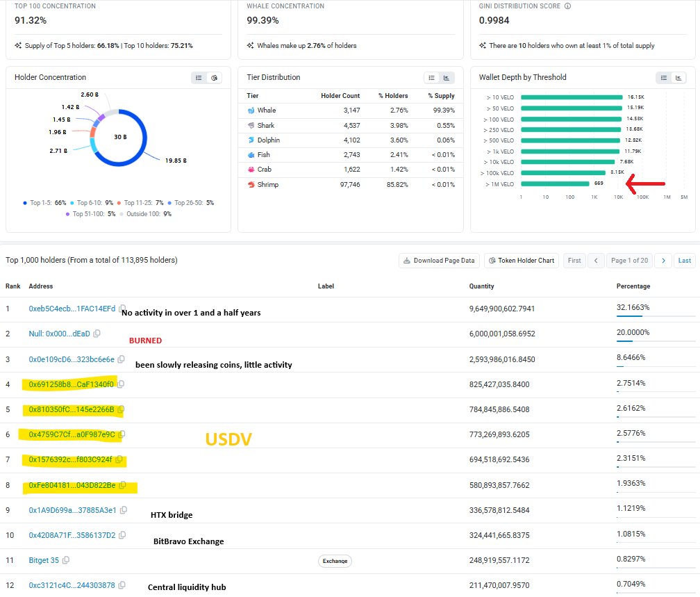Click the Top 6-10 legend entry
Viewport: 700px width, 597px height.
click(92, 203)
